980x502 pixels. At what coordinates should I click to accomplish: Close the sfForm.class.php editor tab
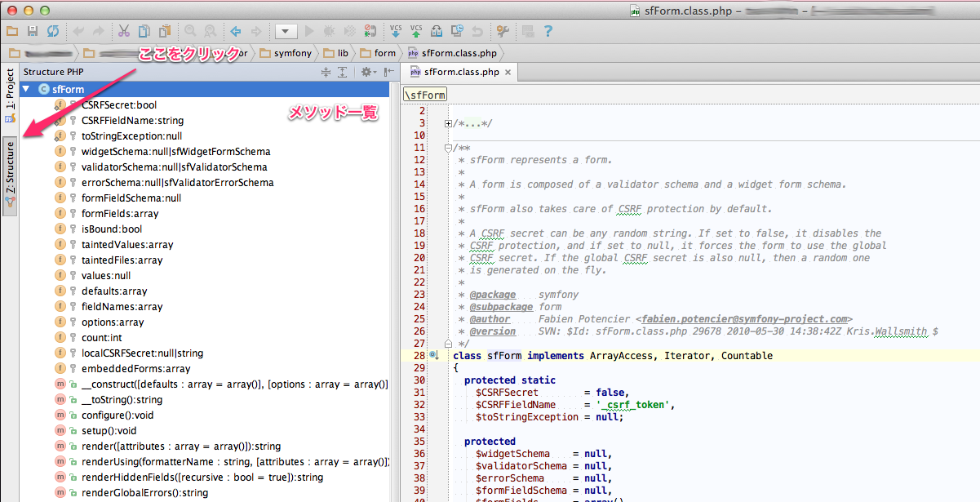coord(508,72)
